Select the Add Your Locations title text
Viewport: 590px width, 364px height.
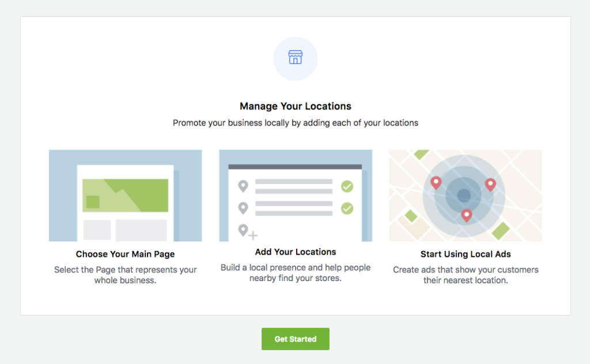tap(295, 252)
